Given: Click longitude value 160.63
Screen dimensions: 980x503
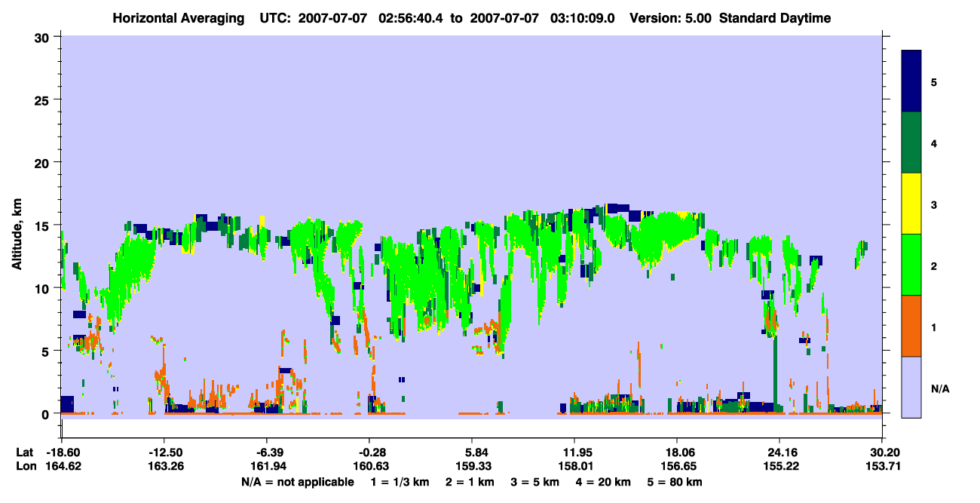Looking at the screenshot, I should [369, 466].
